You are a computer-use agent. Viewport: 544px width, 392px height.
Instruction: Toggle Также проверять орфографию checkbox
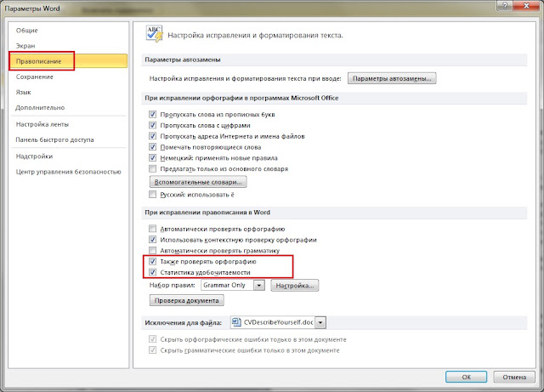[x=152, y=261]
